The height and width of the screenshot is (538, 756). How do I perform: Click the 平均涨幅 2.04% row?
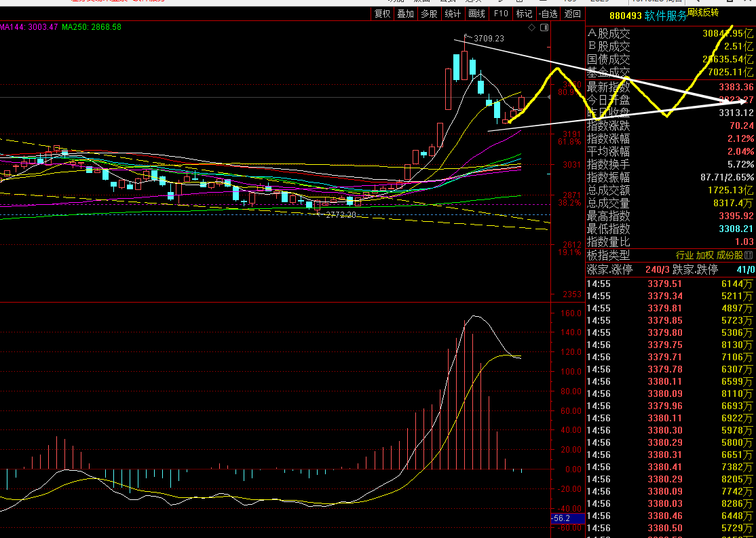(x=670, y=151)
